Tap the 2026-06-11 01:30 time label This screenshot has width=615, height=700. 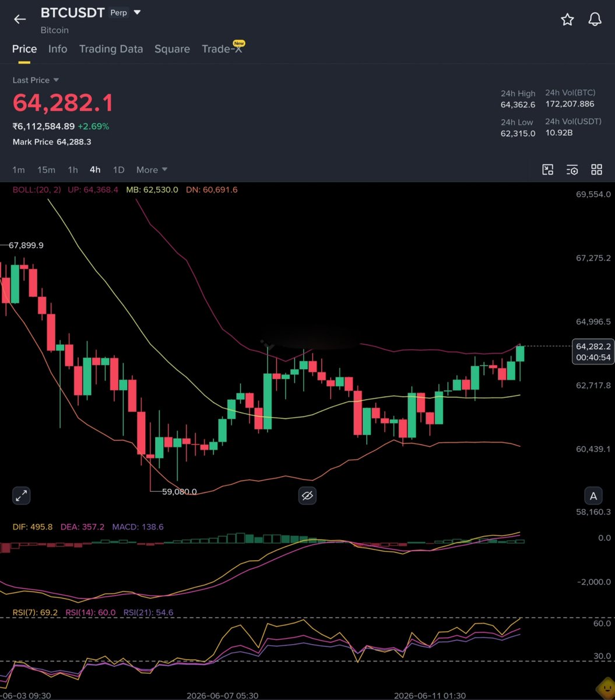click(430, 695)
